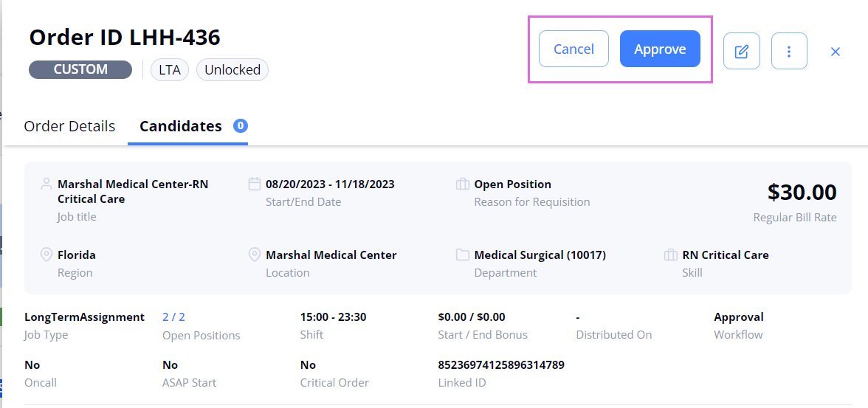Screen dimensions: 868x408
Task: Open the three-dot more options menu
Action: 789,51
